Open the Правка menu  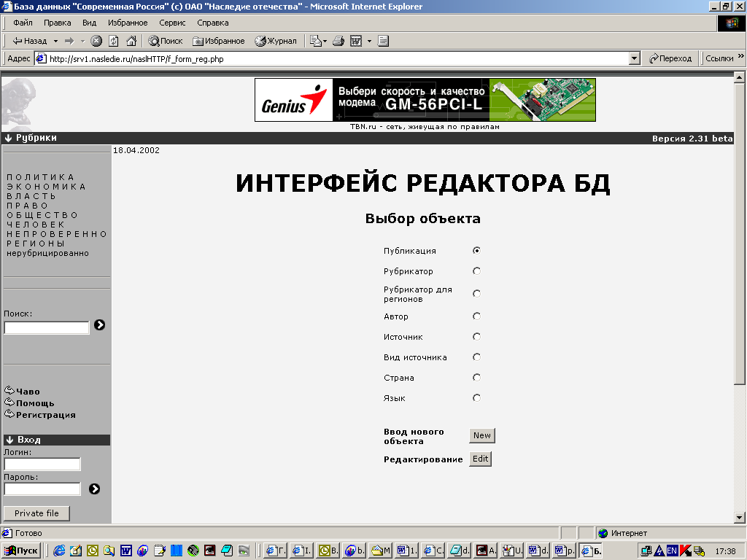click(x=57, y=23)
